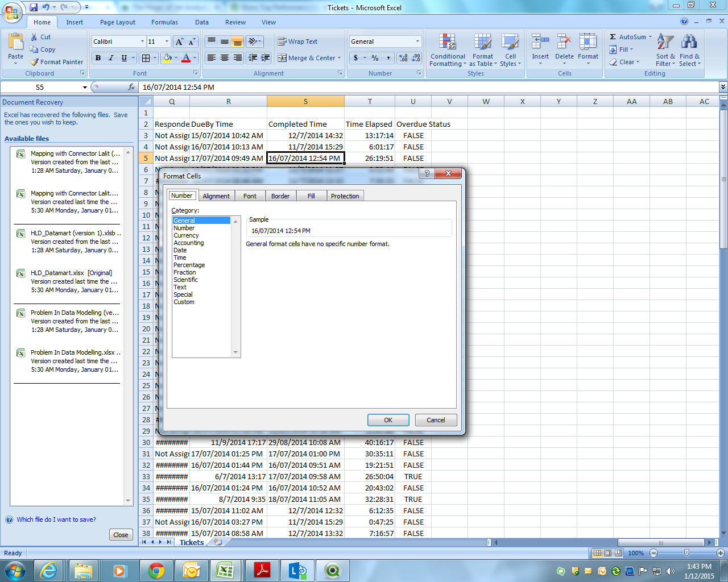The height and width of the screenshot is (582, 728).
Task: Switch to Page Break Preview in status bar
Action: coord(618,553)
